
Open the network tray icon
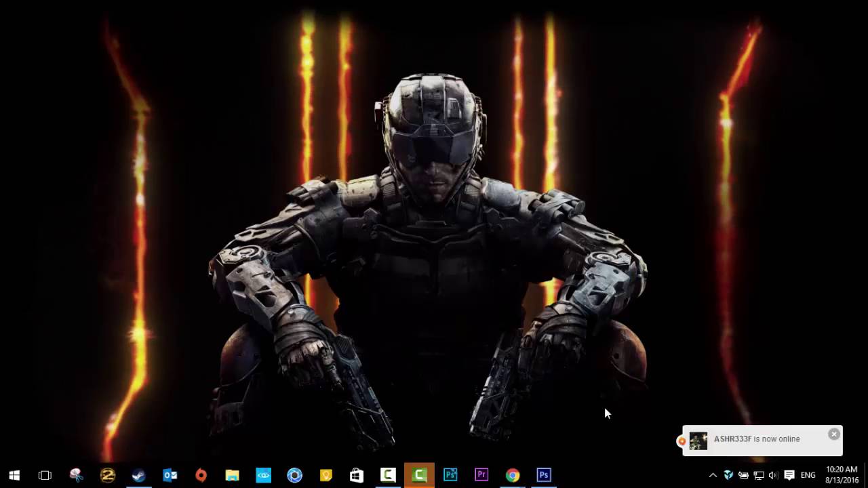(758, 475)
